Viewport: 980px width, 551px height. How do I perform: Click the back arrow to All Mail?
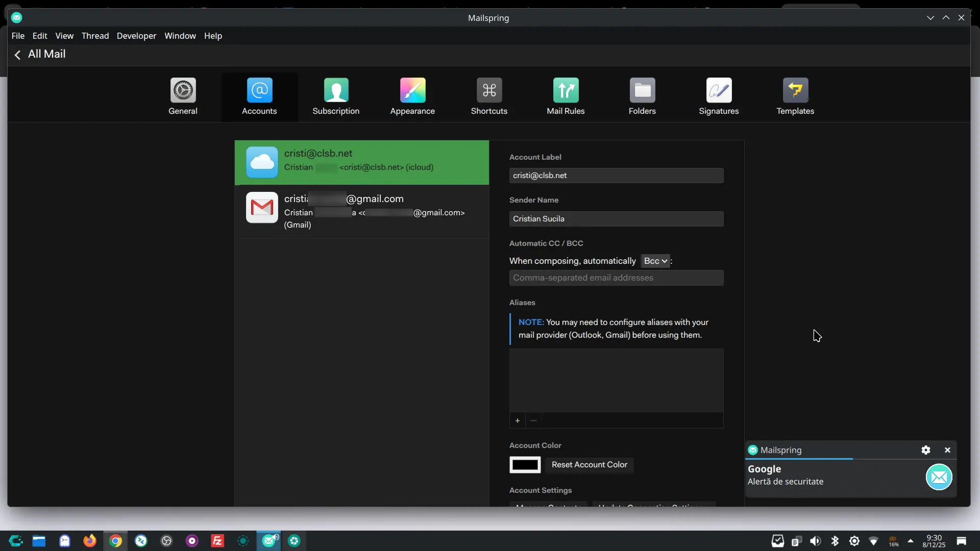(x=18, y=55)
